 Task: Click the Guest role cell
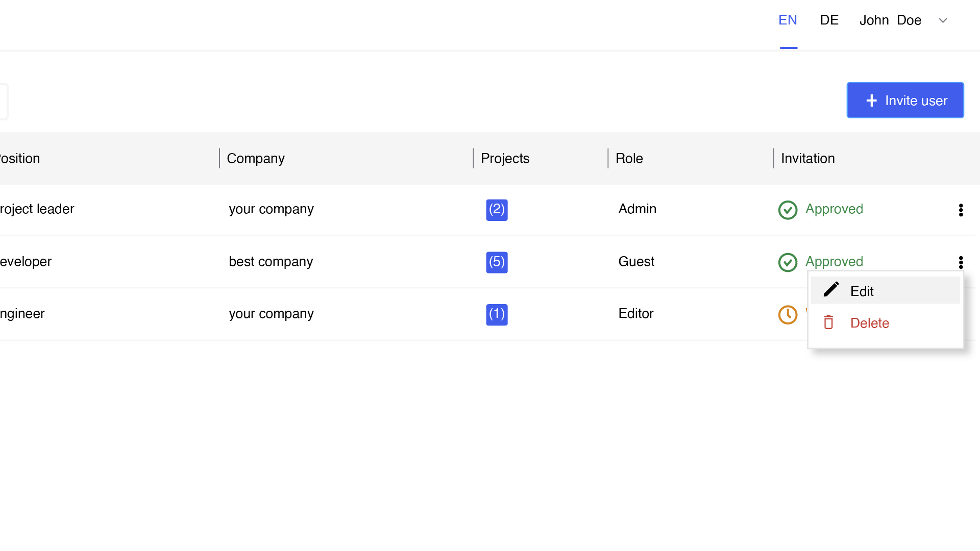click(636, 261)
